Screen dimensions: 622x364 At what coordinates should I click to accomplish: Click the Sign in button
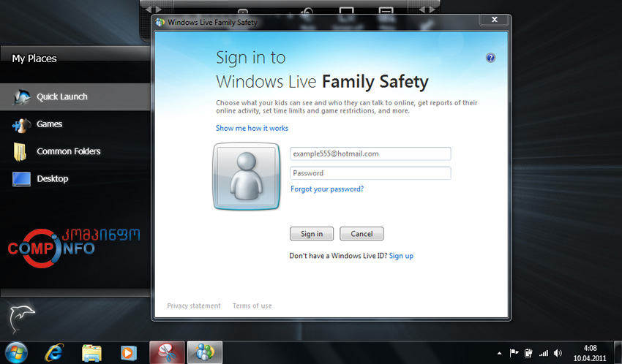pos(312,234)
